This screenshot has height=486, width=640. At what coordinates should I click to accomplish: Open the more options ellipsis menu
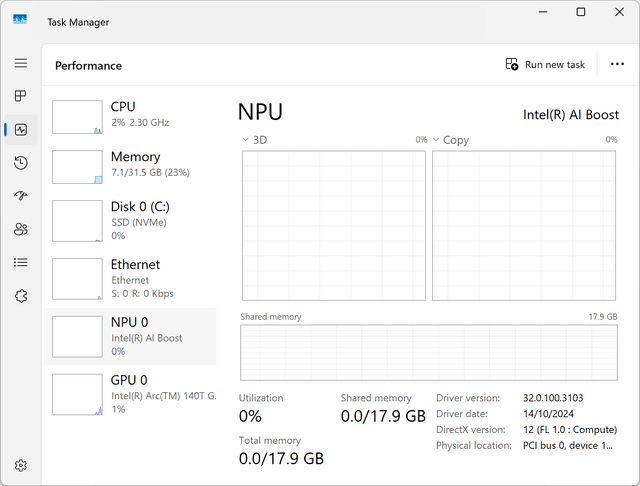(x=617, y=64)
